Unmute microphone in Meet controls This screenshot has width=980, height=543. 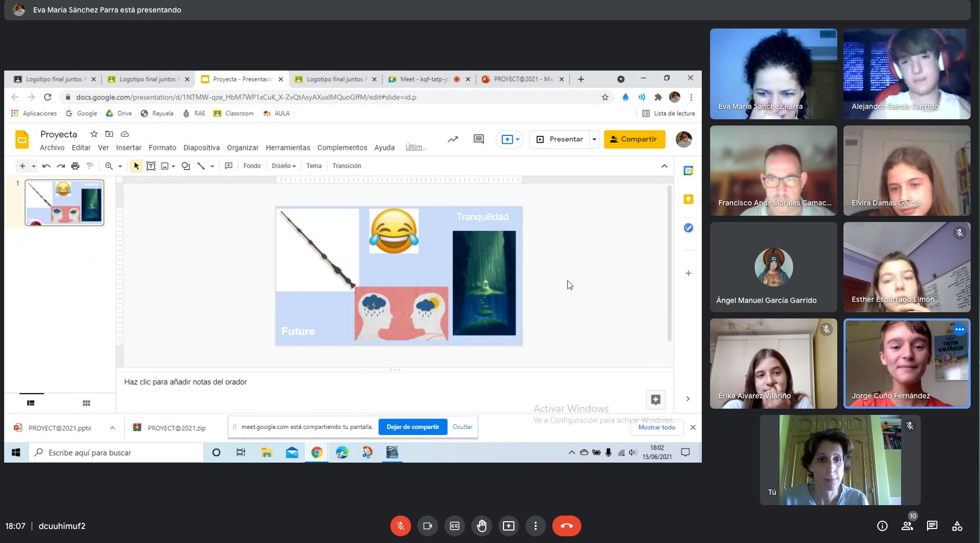coord(400,526)
